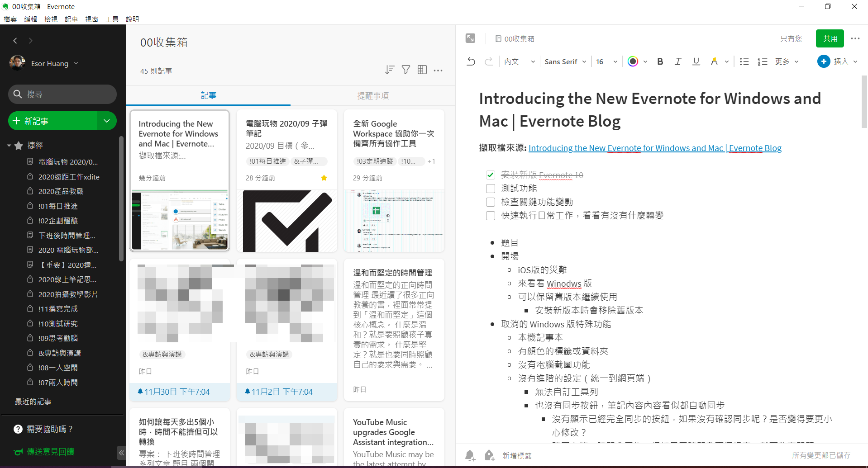Open the 全新 Google Workspace note card
The width and height of the screenshot is (868, 468).
394,180
